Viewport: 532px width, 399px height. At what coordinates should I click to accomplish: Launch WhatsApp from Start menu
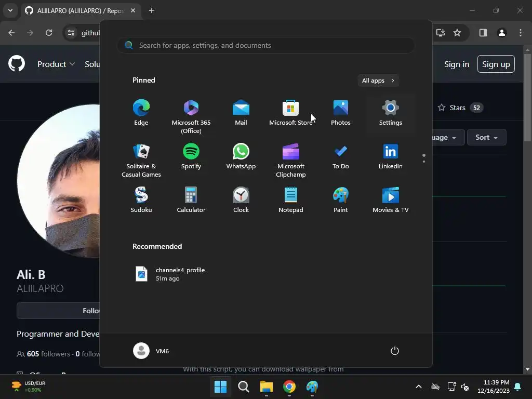tap(241, 157)
